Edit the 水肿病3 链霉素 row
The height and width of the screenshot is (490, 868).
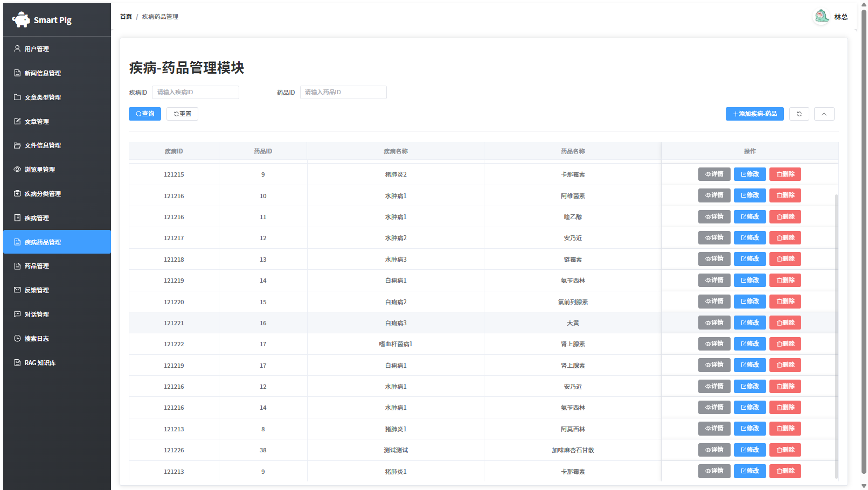click(750, 258)
